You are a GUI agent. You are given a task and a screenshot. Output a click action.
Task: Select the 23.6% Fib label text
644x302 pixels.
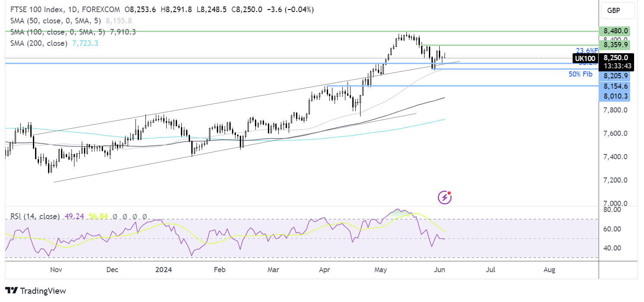pyautogui.click(x=587, y=50)
